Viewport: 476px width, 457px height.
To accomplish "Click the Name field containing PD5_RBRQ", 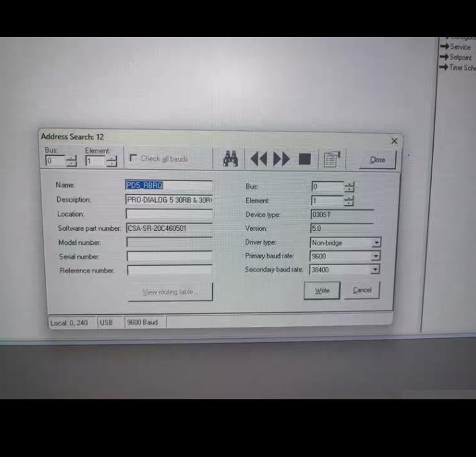I will (169, 185).
